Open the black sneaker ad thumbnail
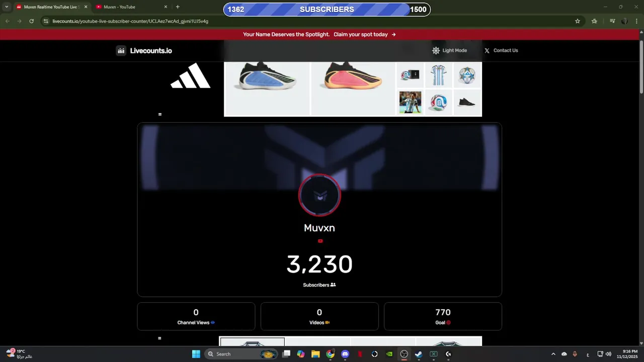This screenshot has height=362, width=644. tap(467, 103)
